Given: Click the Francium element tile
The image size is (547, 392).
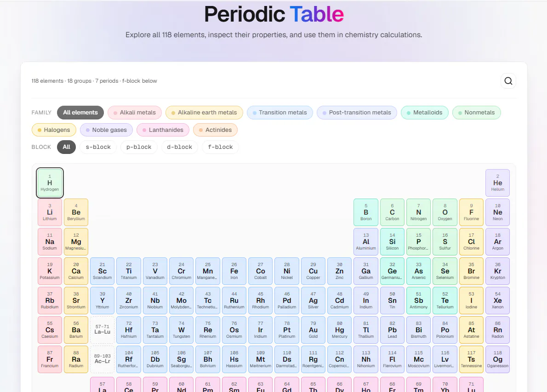Looking at the screenshot, I should (x=50, y=359).
